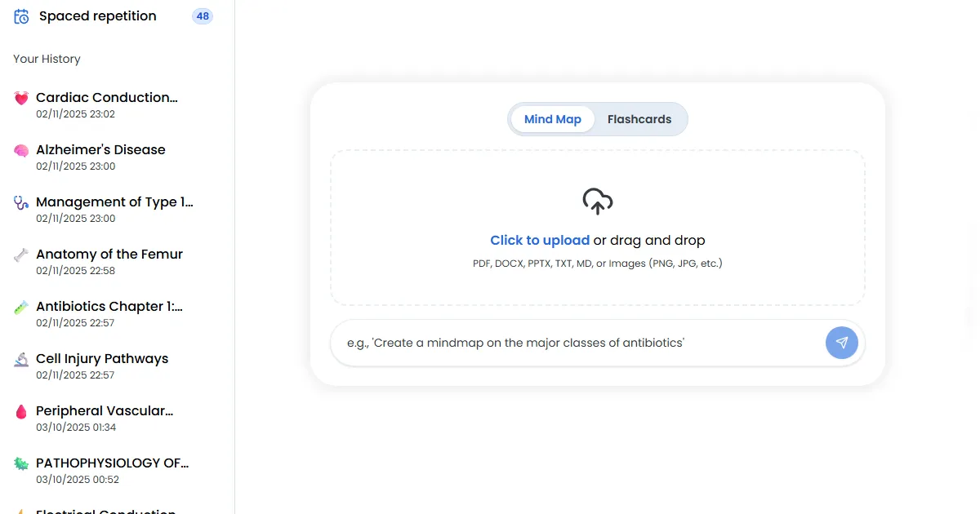Click the microbe icon for PATHOPHYSIOLOGY entry
980x514 pixels.
click(21, 463)
